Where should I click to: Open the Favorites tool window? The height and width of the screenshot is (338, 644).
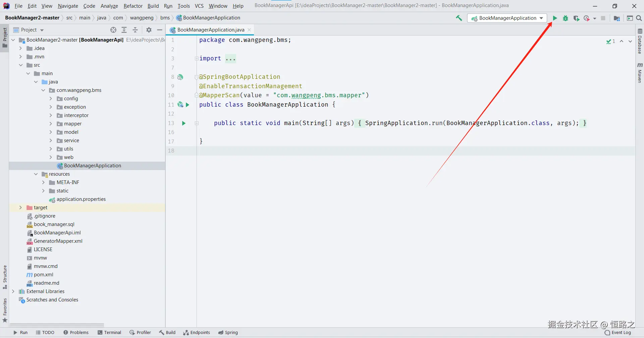[5, 310]
